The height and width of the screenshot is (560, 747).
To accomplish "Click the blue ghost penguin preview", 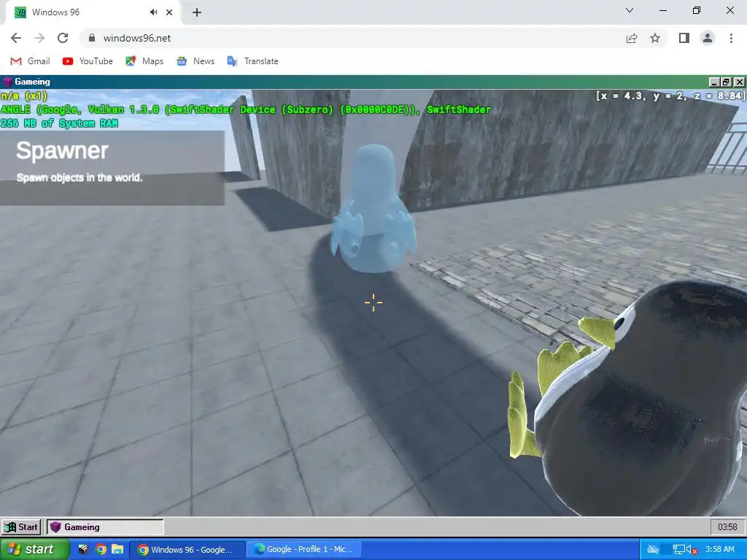I will [x=374, y=209].
